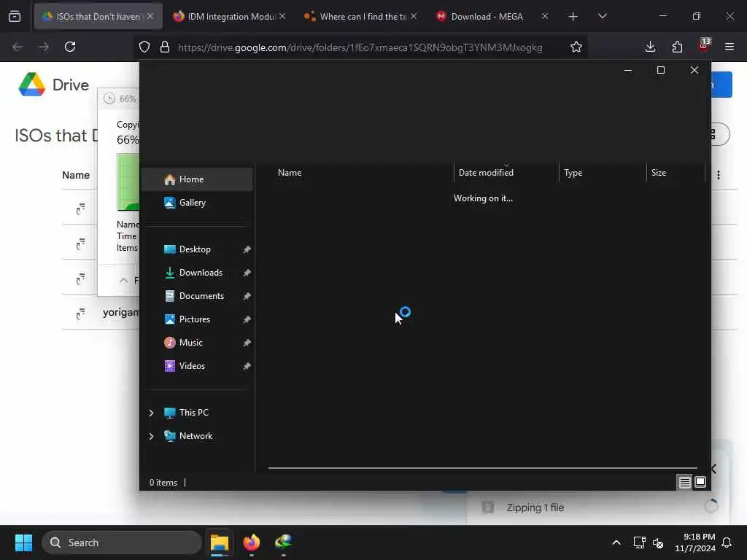
Task: Close the Download - MEGA tab
Action: pos(544,16)
